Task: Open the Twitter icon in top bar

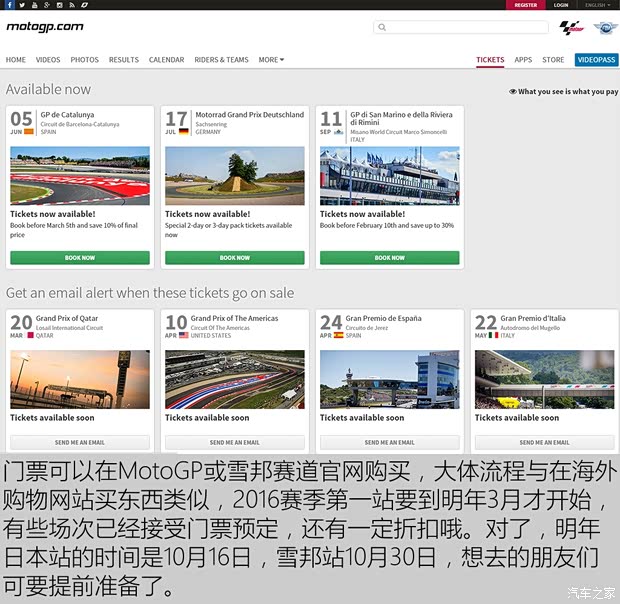Action: pos(21,5)
